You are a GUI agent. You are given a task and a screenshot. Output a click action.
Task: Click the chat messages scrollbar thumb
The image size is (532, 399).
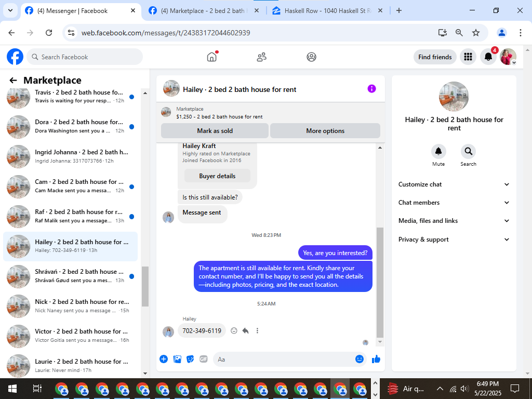380,282
